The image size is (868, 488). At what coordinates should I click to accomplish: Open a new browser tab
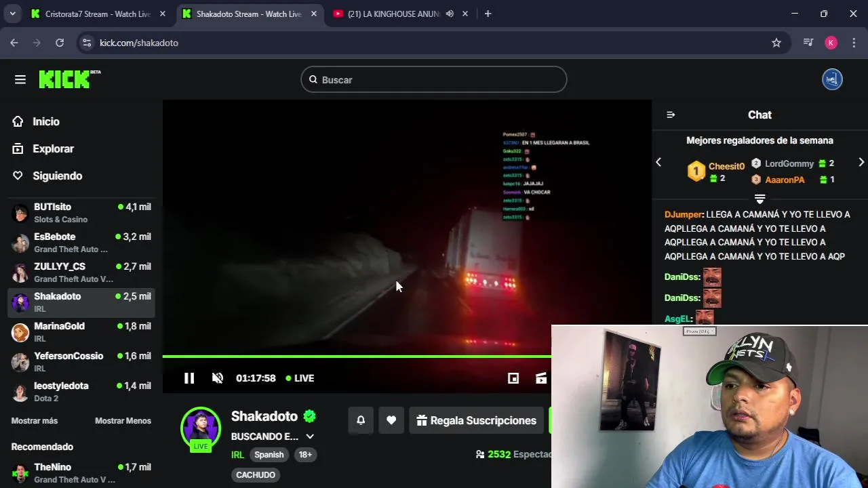coord(488,14)
